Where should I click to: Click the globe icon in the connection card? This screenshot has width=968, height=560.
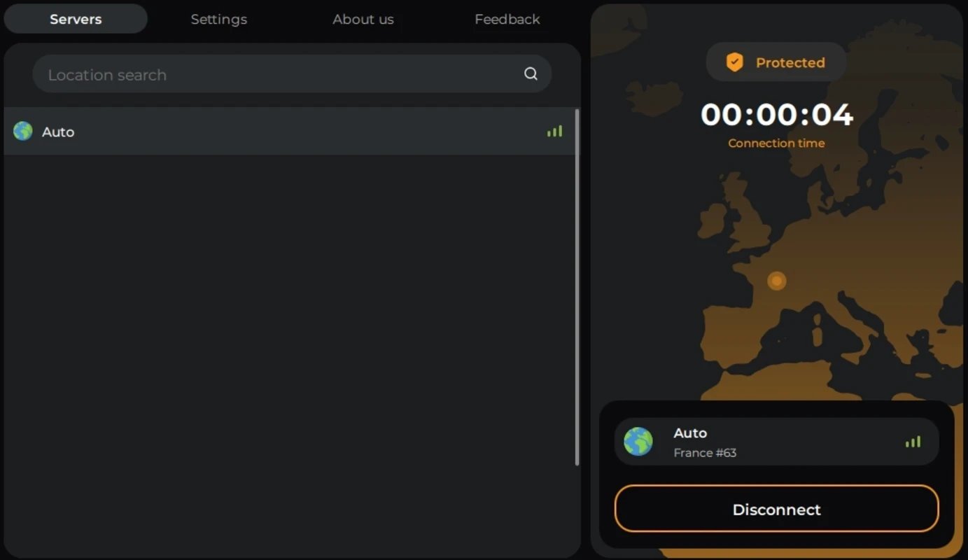[638, 442]
